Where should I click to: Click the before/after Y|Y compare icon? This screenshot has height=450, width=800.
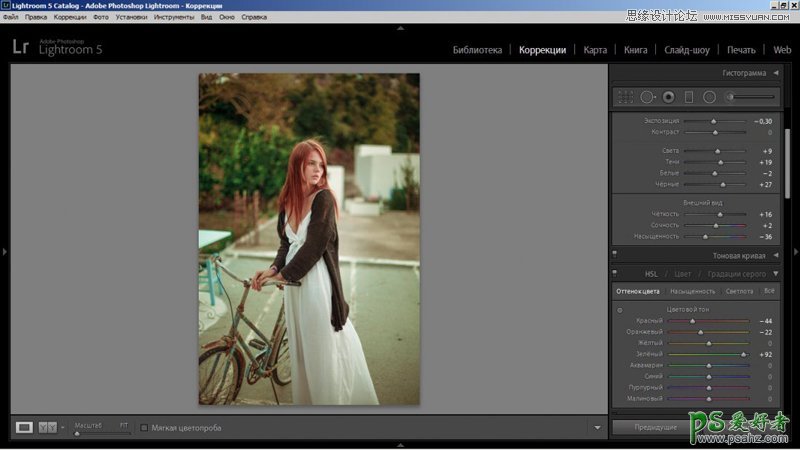click(48, 427)
